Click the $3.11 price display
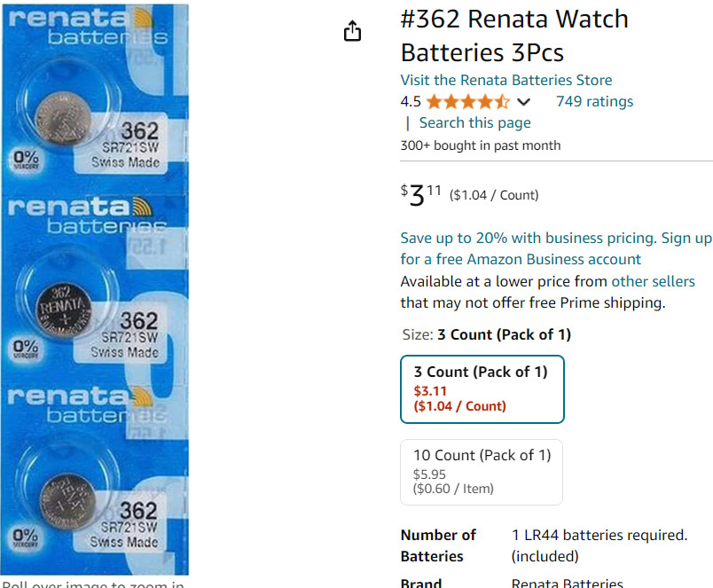Viewport: 713px width, 588px height. [x=421, y=193]
